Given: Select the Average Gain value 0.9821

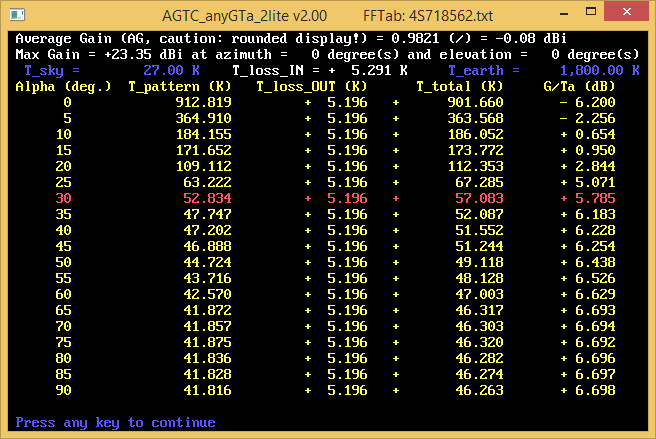Looking at the screenshot, I should (x=415, y=39).
